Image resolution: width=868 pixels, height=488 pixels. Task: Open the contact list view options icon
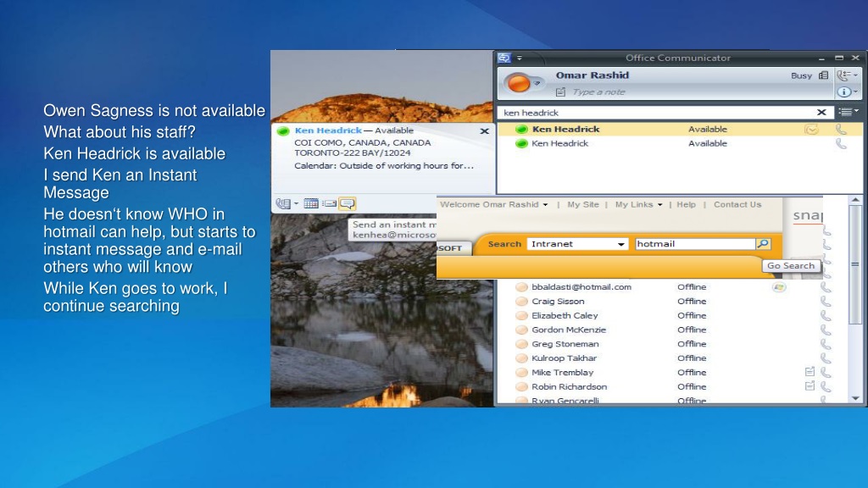coord(848,112)
